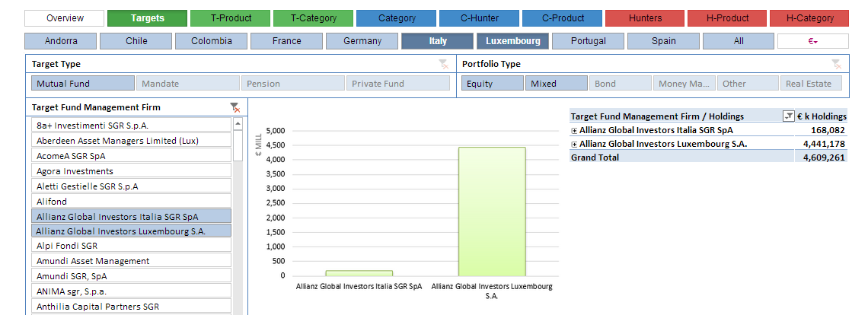The width and height of the screenshot is (868, 315).
Task: Select the Chile country button
Action: tap(136, 41)
